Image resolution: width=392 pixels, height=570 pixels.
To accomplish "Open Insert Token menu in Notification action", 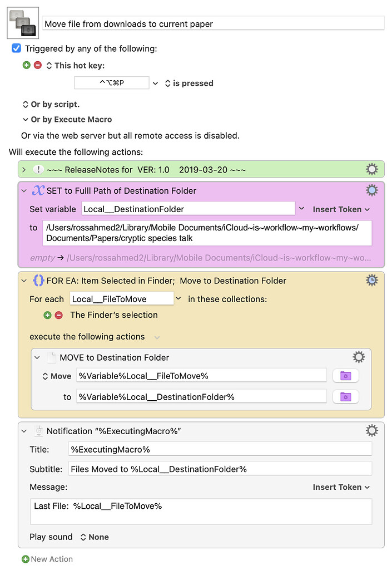I will tap(341, 487).
